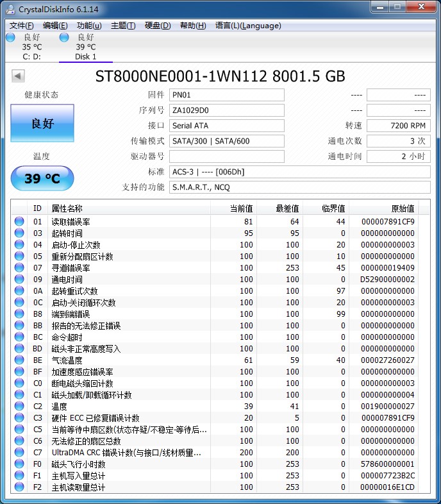Click the CrystalDiskInfo app icon in title bar
441x504 pixels.
click(10, 9)
